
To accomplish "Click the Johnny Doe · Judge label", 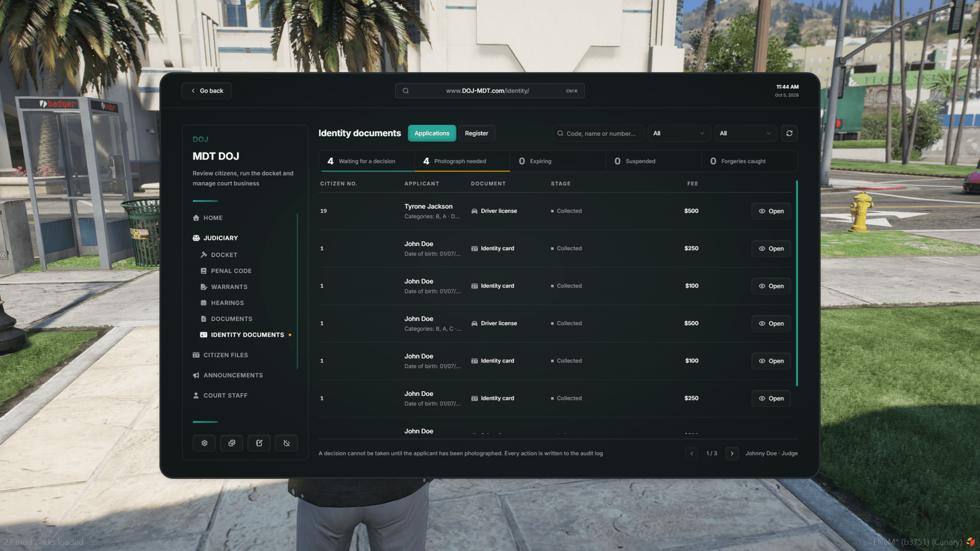I will 771,453.
